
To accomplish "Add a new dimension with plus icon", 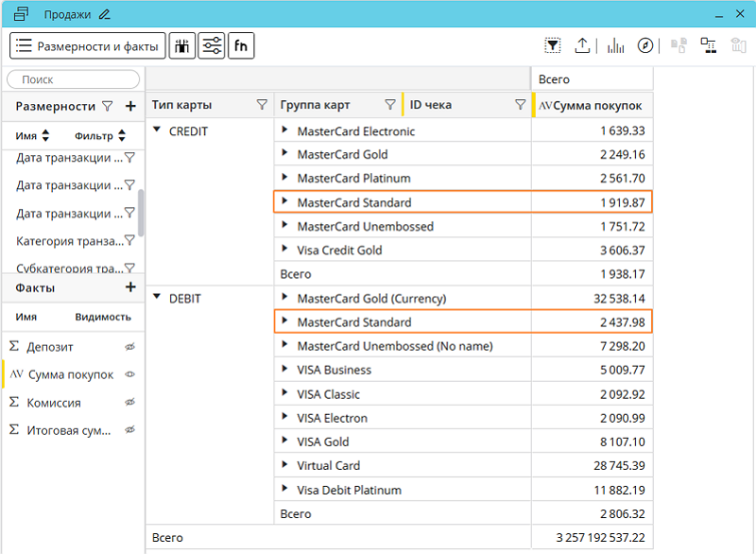I will tap(130, 107).
